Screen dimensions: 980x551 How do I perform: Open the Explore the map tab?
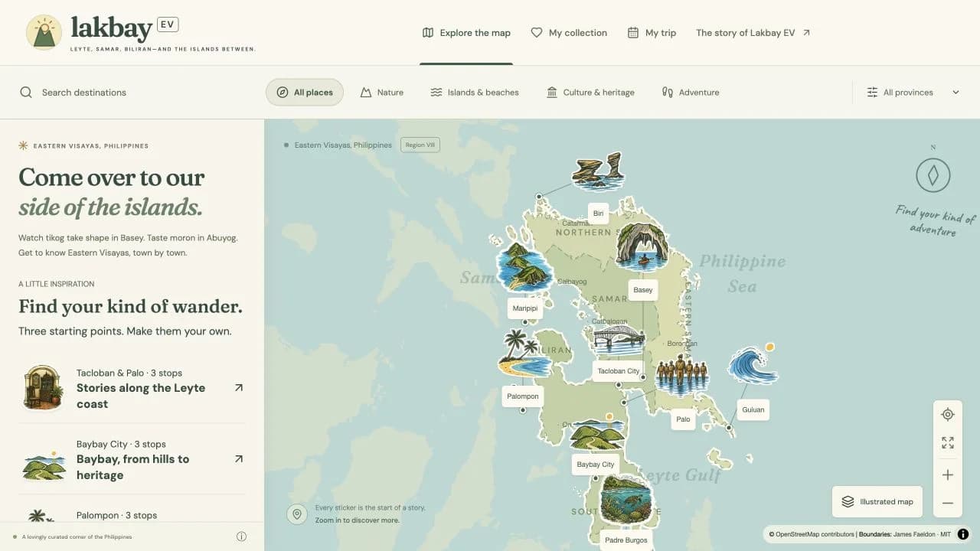[466, 33]
